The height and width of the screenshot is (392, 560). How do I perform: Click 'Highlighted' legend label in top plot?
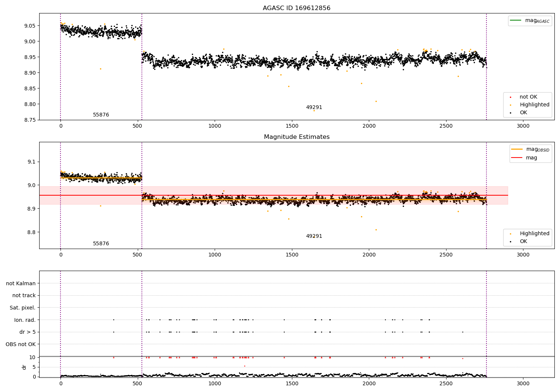pos(535,105)
